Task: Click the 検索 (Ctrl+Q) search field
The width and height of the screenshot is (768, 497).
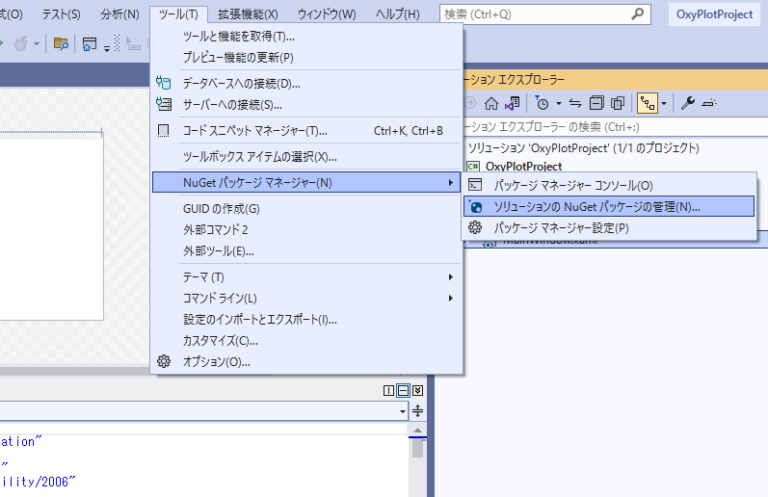Action: pyautogui.click(x=545, y=14)
